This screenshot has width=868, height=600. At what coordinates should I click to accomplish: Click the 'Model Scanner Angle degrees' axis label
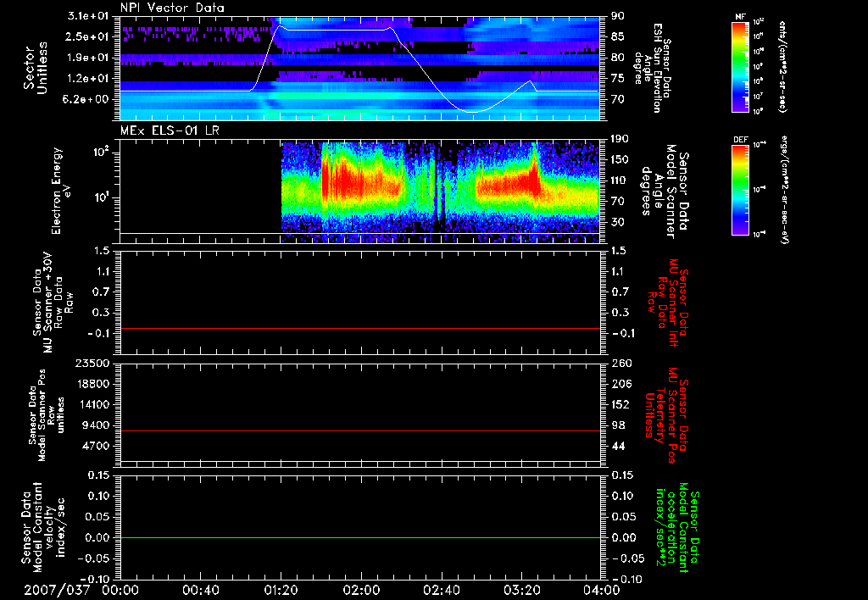pos(664,192)
